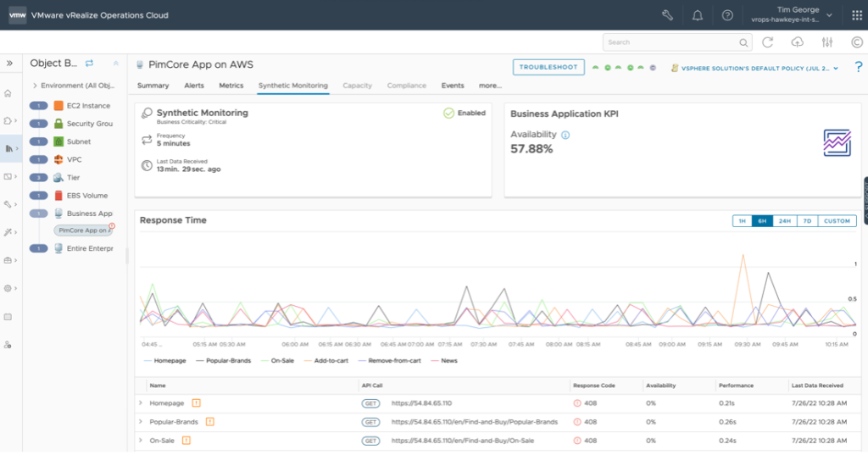Screen dimensions: 868x455
Task: Refresh the page with the reload icon
Action: (767, 42)
